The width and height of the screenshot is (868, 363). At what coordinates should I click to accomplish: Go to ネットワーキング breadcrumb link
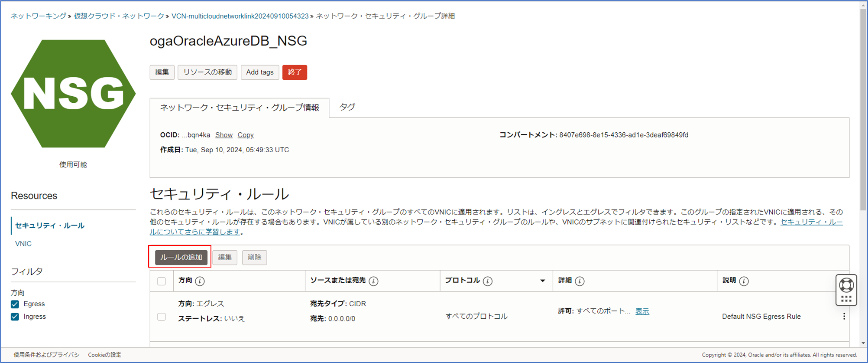click(38, 16)
